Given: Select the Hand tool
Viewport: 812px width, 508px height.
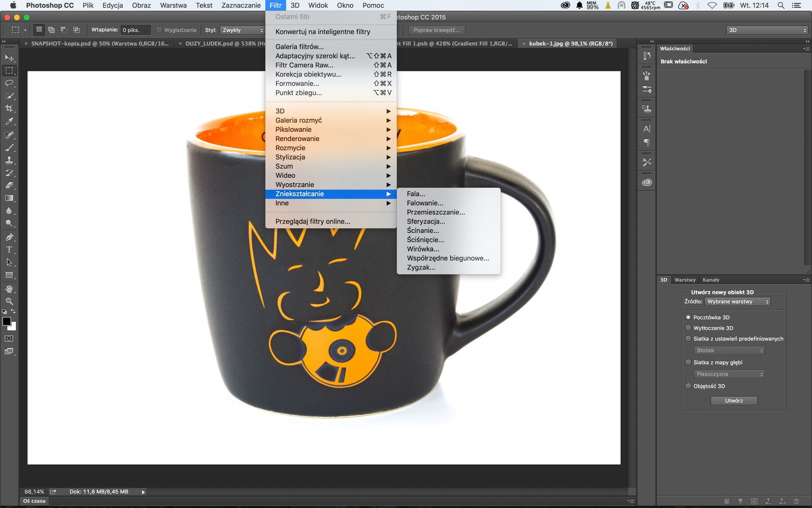Looking at the screenshot, I should 9,288.
